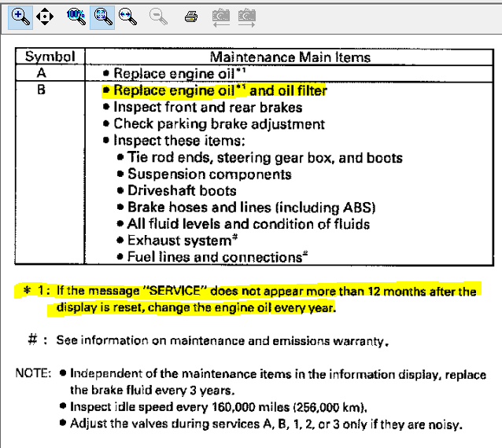
Task: Choose the fit page zoom tool
Action: tap(102, 17)
